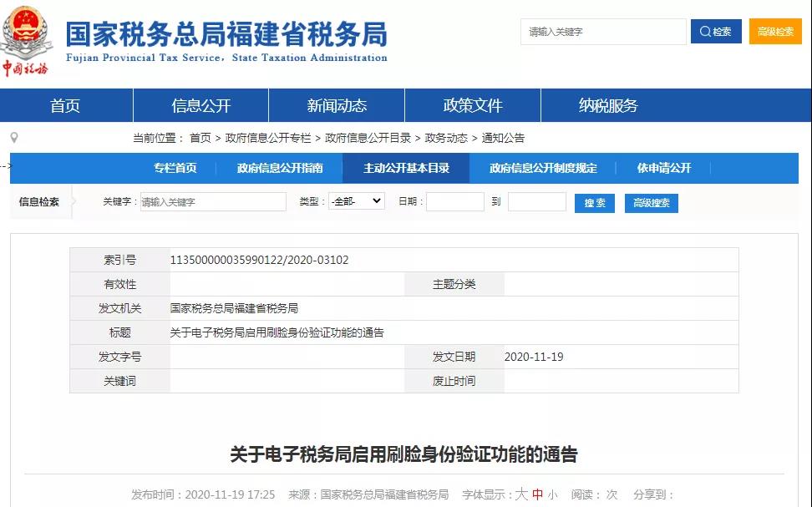Click the 高级搜索 button
The height and width of the screenshot is (507, 812).
click(652, 203)
